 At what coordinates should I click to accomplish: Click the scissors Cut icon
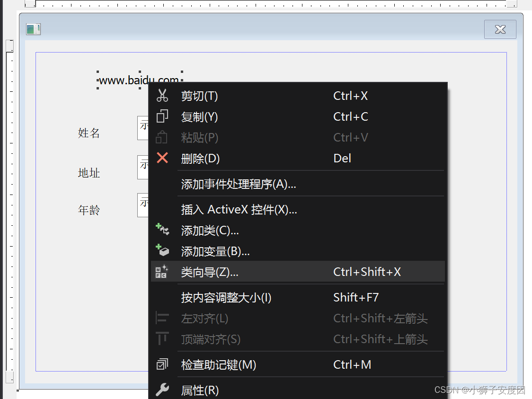coord(163,95)
